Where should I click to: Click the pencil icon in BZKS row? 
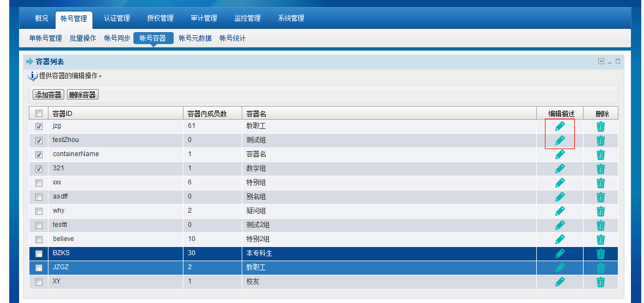[x=560, y=253]
